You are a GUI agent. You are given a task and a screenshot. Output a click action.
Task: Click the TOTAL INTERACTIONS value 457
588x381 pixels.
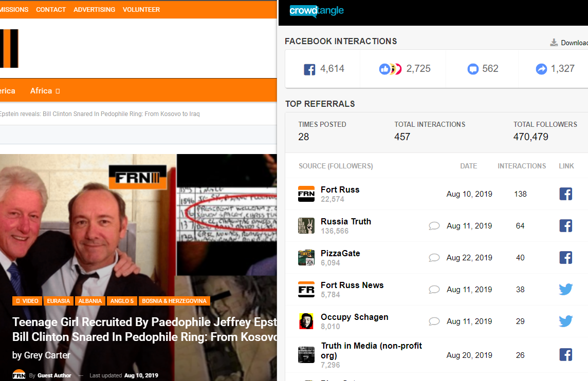(402, 137)
